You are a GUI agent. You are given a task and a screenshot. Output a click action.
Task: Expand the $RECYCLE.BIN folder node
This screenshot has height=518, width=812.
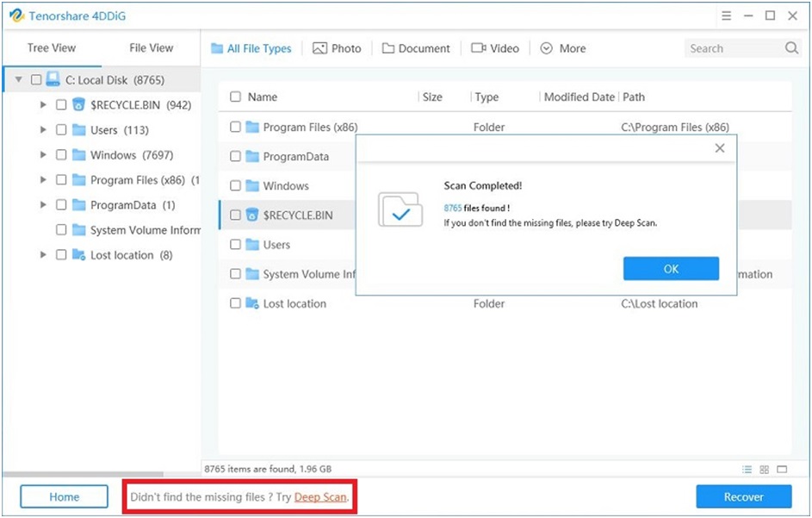click(43, 104)
